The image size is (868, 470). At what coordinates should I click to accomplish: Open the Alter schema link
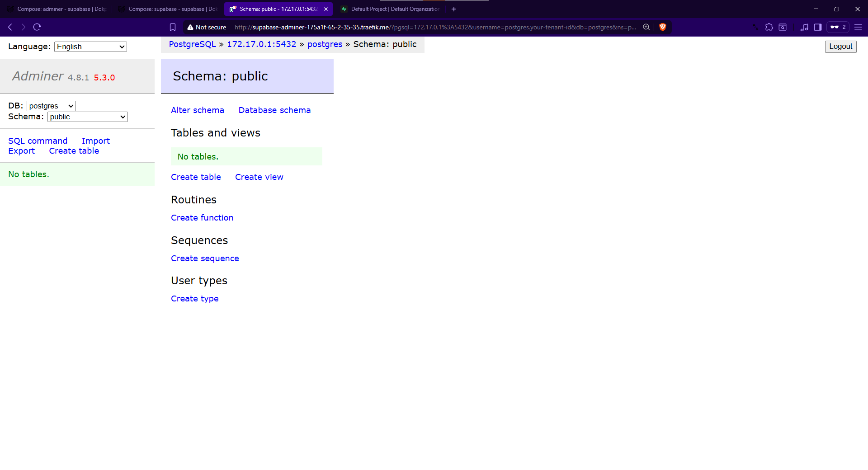(x=198, y=110)
